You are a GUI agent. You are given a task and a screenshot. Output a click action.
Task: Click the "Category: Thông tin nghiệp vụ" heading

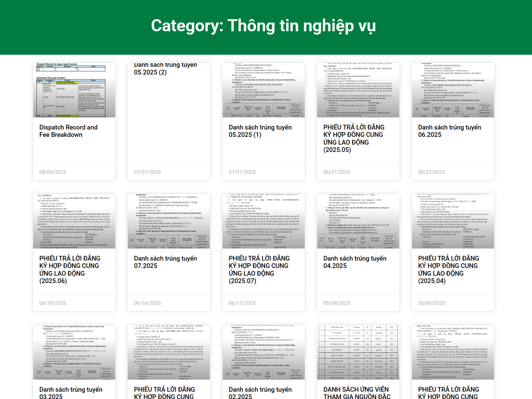263,26
